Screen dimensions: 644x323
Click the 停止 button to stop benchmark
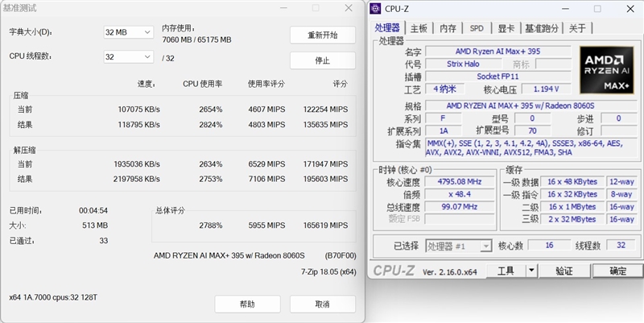pyautogui.click(x=322, y=60)
